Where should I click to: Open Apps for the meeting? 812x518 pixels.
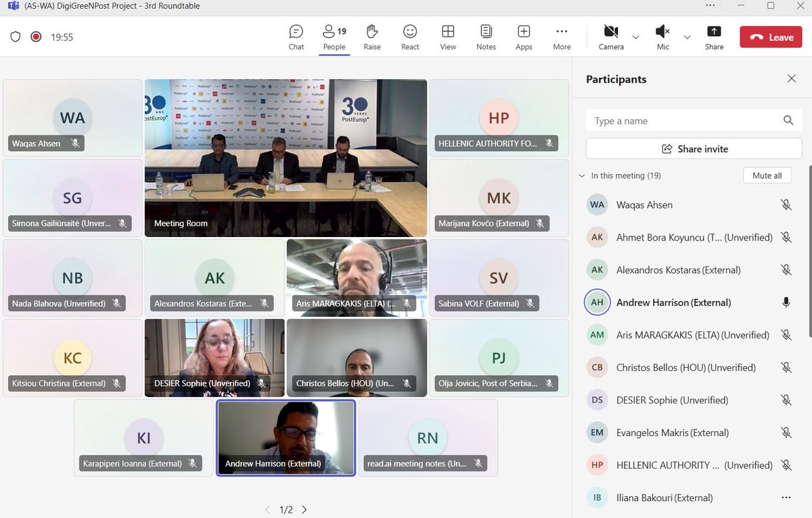(x=524, y=37)
